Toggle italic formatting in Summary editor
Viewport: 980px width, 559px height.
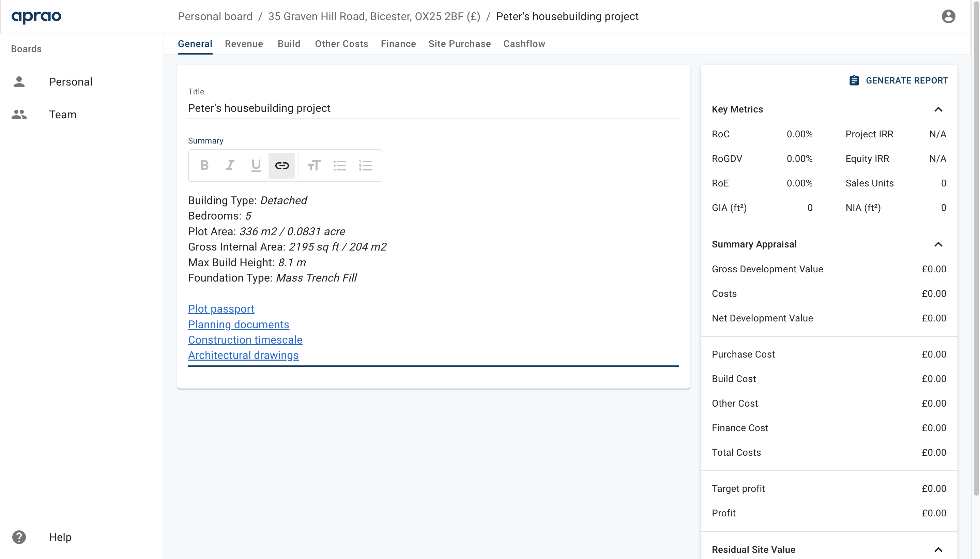click(x=230, y=165)
